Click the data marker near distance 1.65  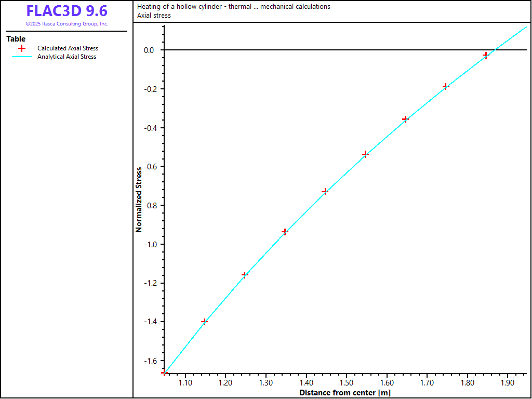[x=405, y=119]
